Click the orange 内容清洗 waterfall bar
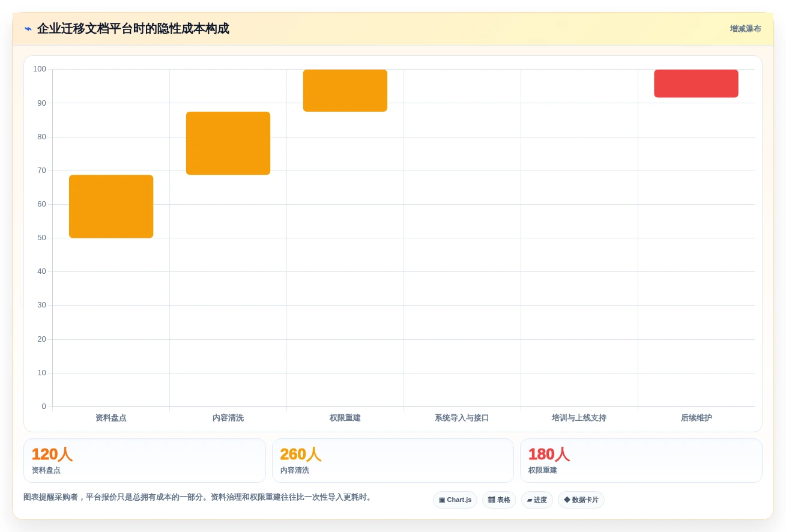Image resolution: width=786 pixels, height=532 pixels. pos(228,143)
